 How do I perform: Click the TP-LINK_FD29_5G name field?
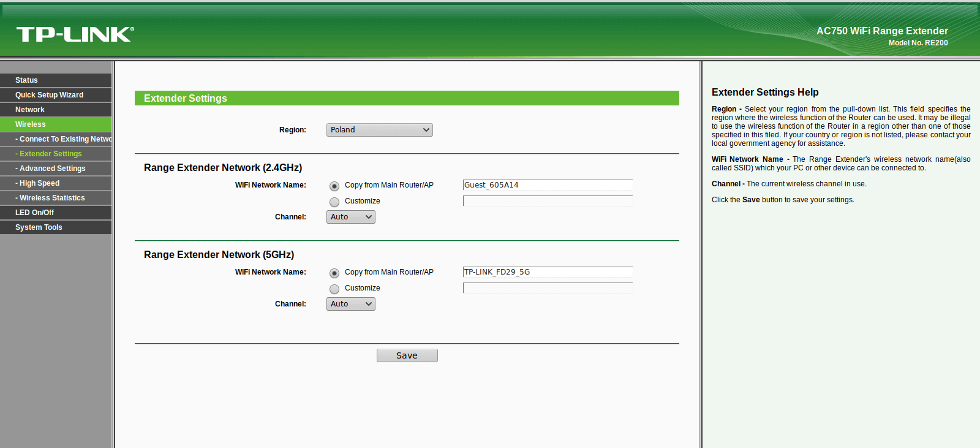tap(548, 272)
